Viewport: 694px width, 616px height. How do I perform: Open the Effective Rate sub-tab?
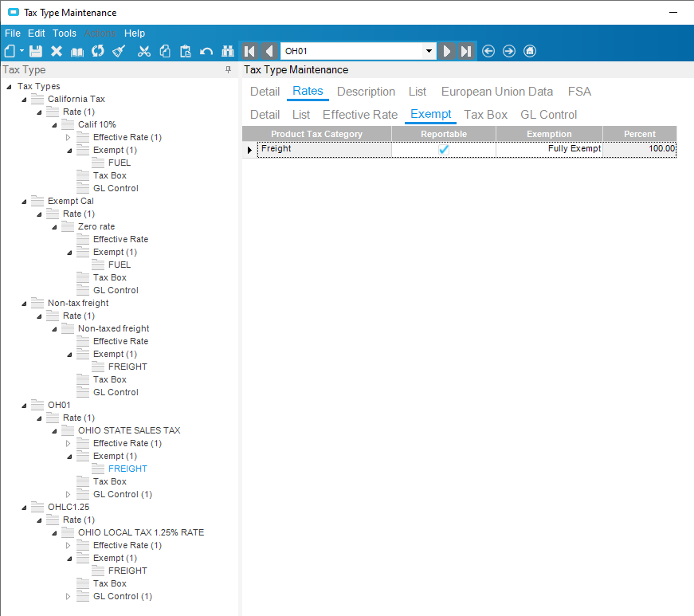360,115
